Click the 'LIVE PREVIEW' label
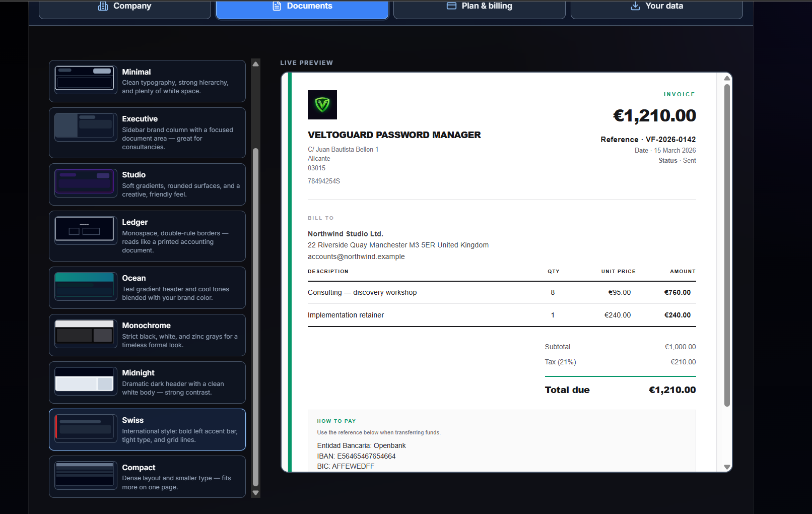Viewport: 812px width, 514px height. (x=307, y=63)
